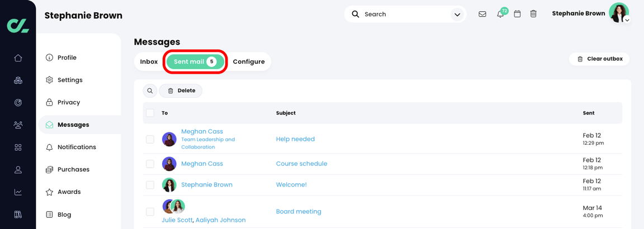Viewport: 644px width, 229px height.
Task: Open the cubes icon in the left rail
Action: [x=18, y=80]
